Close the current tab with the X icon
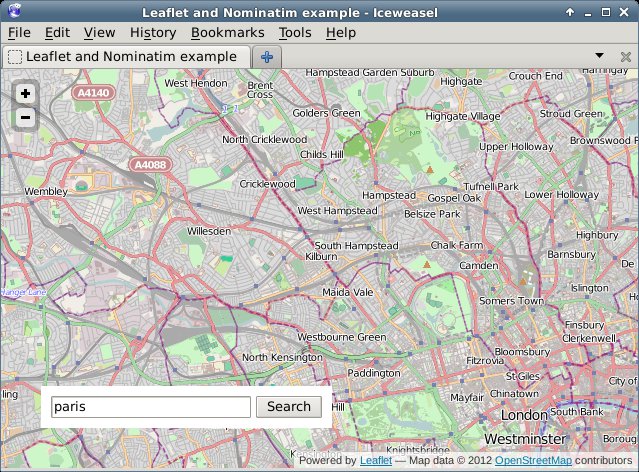 click(625, 57)
